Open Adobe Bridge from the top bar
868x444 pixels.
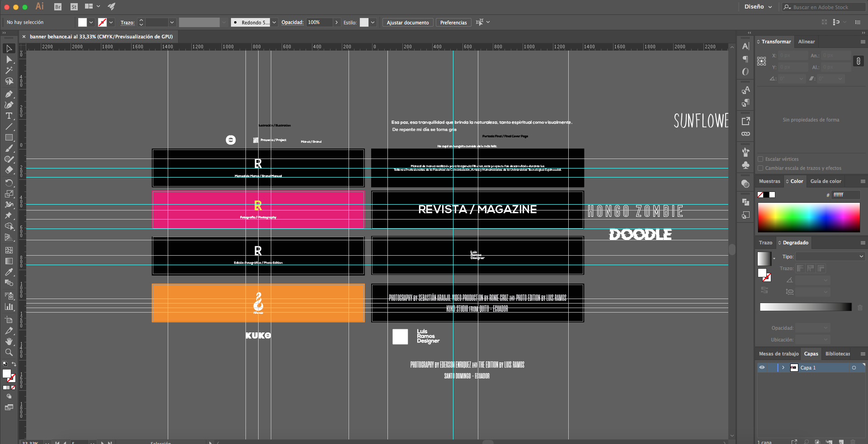point(57,7)
